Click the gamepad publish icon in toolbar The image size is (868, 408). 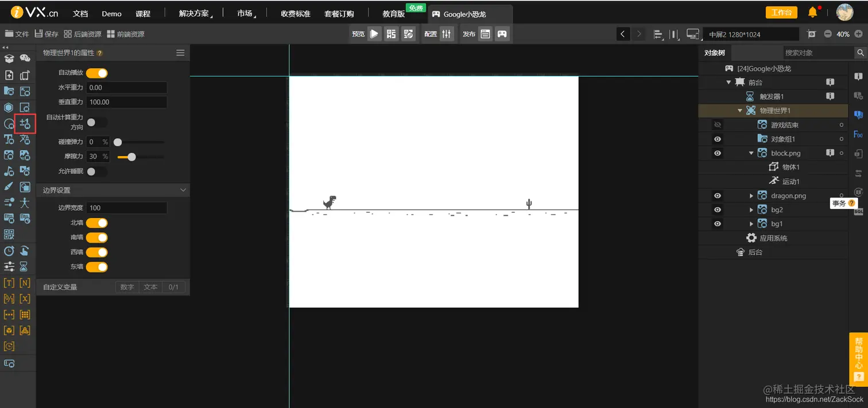[502, 34]
